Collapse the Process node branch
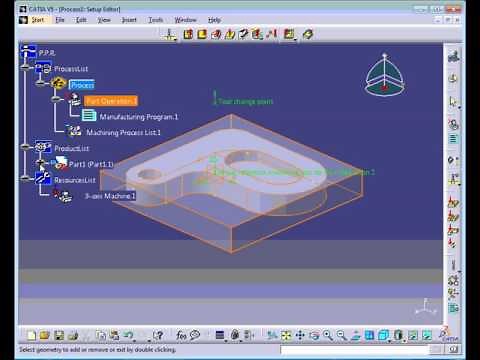 [x=40, y=83]
